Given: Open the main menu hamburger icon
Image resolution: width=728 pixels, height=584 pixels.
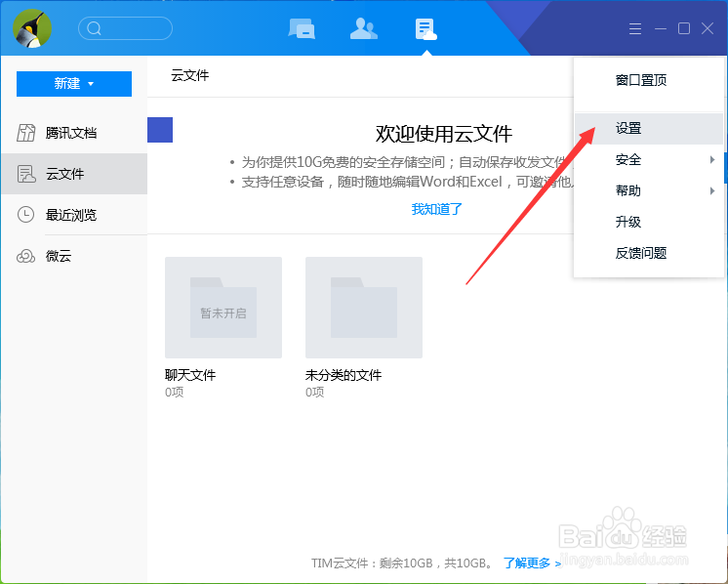Looking at the screenshot, I should [635, 28].
